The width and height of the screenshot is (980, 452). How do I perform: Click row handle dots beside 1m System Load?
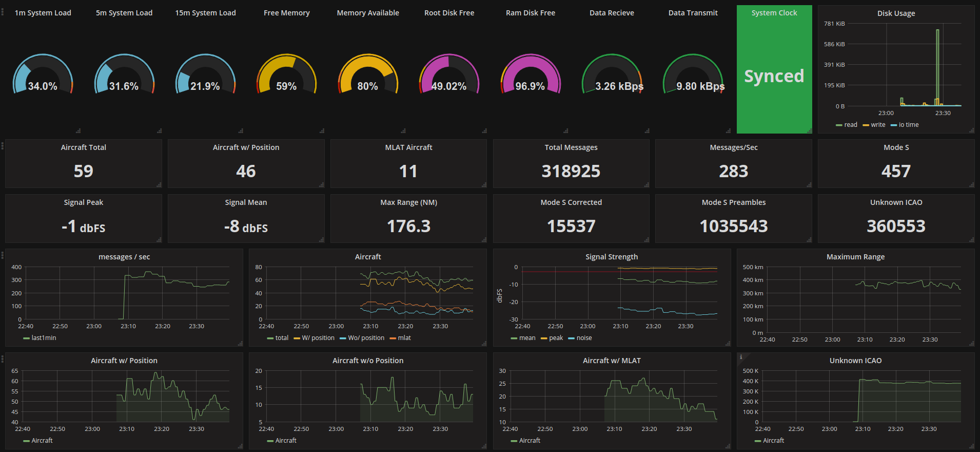[x=3, y=12]
